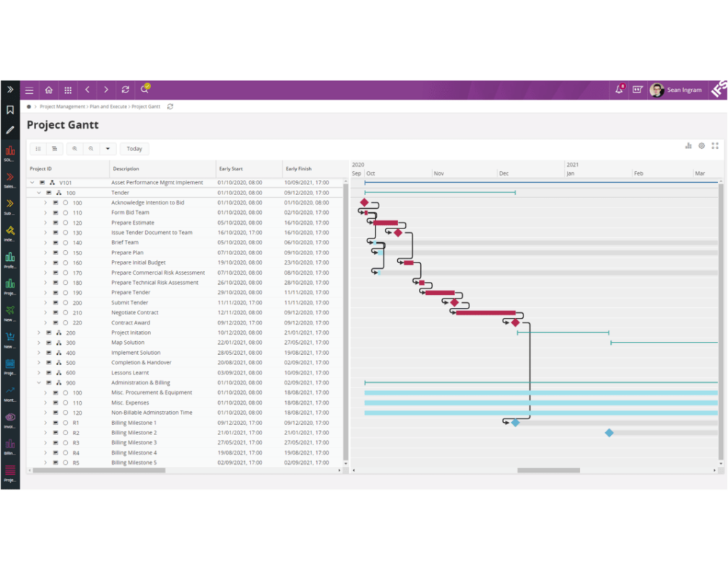
Task: Open notifications bell in the top bar
Action: [x=619, y=89]
